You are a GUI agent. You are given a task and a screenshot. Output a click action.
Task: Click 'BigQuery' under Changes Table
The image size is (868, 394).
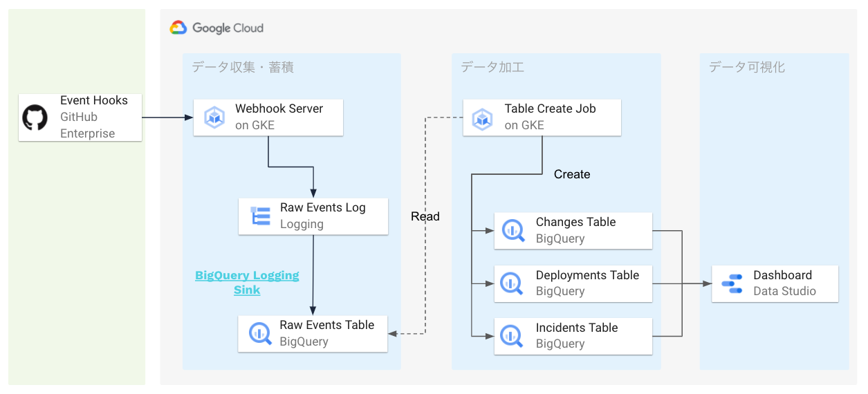coord(560,238)
